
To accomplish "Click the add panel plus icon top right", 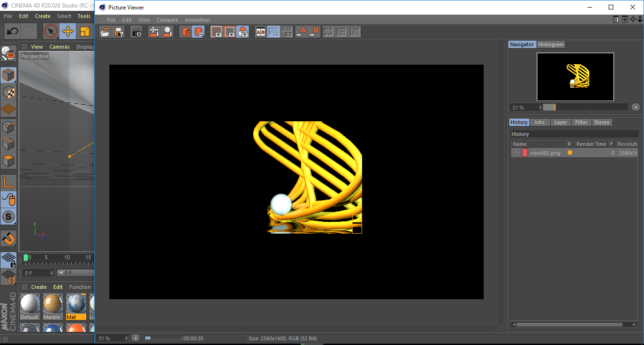I will pyautogui.click(x=625, y=19).
